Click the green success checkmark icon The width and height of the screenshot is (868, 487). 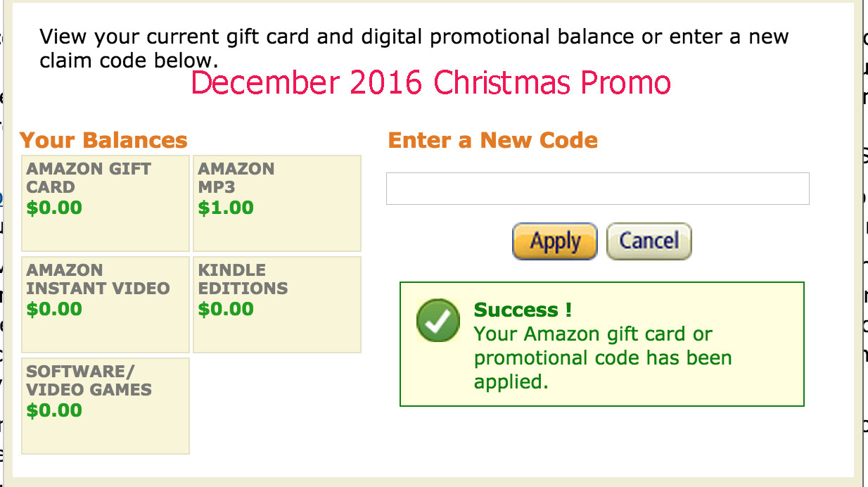(x=438, y=322)
